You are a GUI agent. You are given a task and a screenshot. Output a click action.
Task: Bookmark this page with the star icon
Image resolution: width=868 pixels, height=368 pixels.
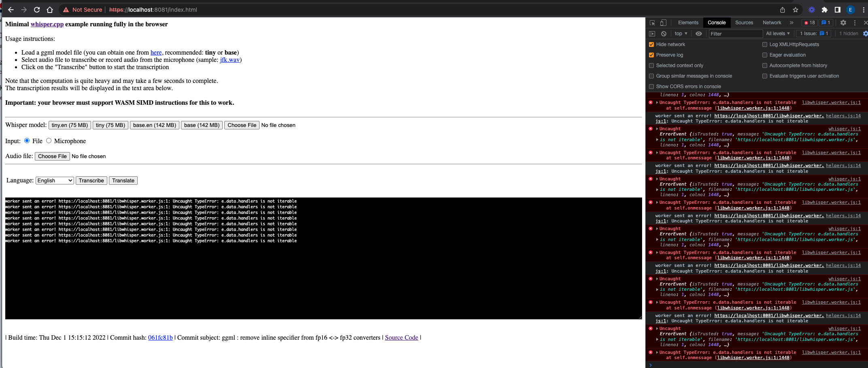tap(796, 10)
